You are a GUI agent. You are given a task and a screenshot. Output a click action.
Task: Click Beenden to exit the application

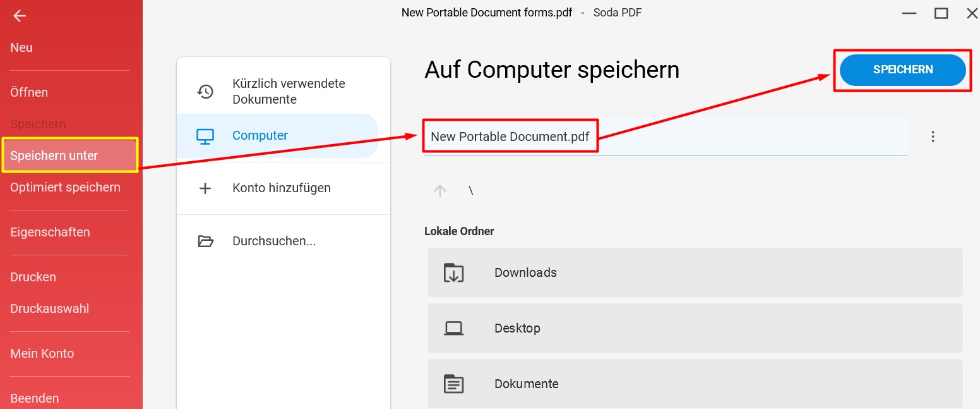35,398
